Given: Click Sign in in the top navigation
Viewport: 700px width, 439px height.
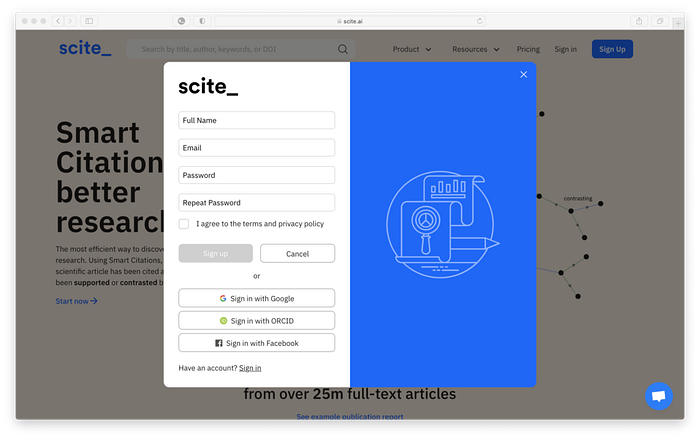Looking at the screenshot, I should [565, 49].
